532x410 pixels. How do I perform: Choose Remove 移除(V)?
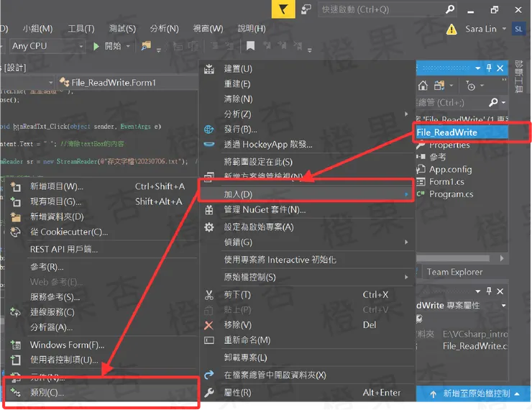click(307, 325)
